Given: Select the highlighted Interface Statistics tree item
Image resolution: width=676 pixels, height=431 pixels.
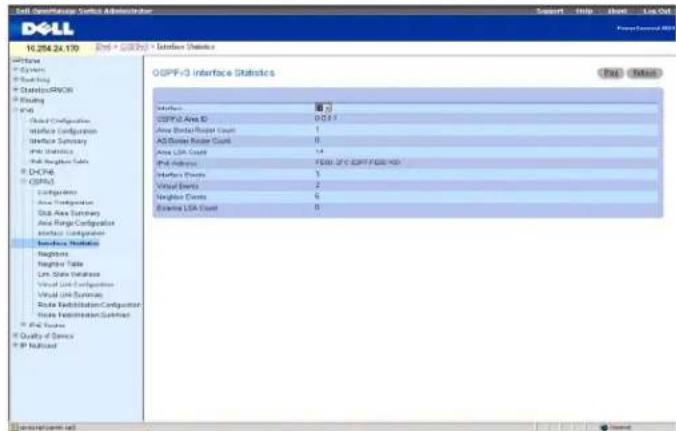Looking at the screenshot, I should pyautogui.click(x=68, y=244).
